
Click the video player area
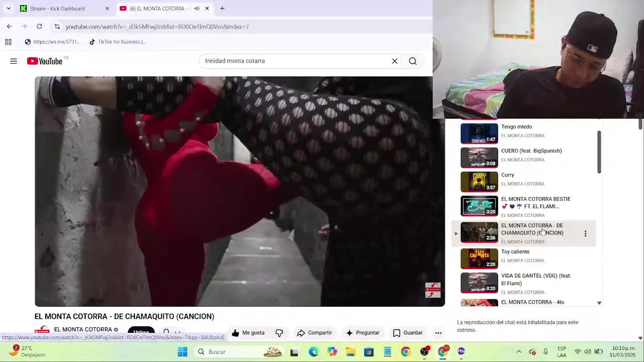tap(239, 191)
